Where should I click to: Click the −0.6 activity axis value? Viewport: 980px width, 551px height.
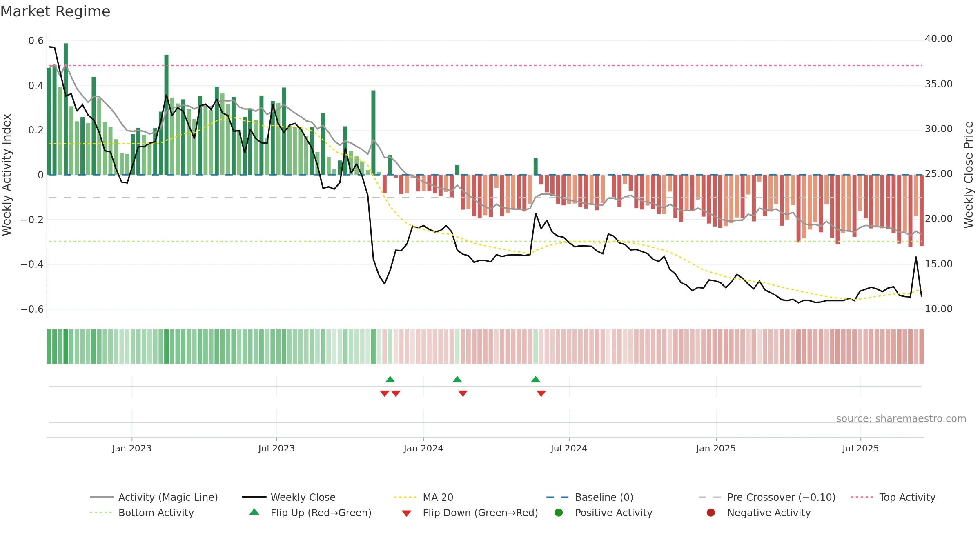32,309
